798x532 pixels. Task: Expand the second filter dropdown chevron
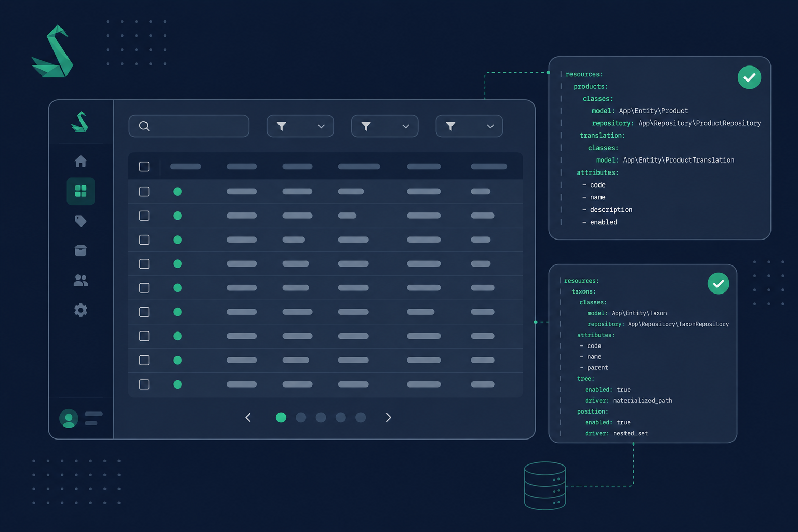(x=406, y=126)
